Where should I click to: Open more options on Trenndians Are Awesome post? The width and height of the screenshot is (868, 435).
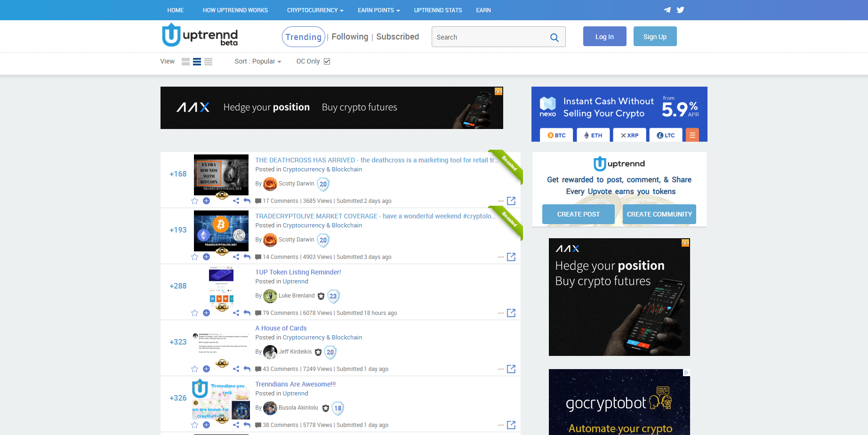tap(501, 425)
